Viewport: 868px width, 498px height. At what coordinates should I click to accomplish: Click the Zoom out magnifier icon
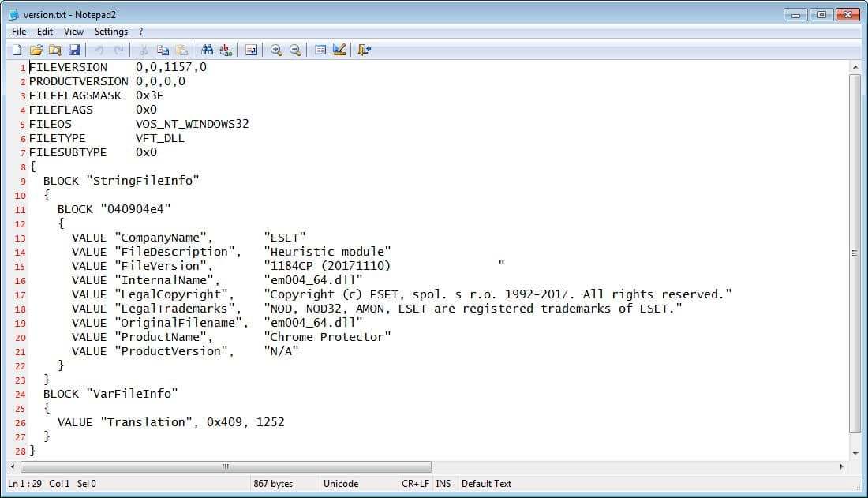295,50
